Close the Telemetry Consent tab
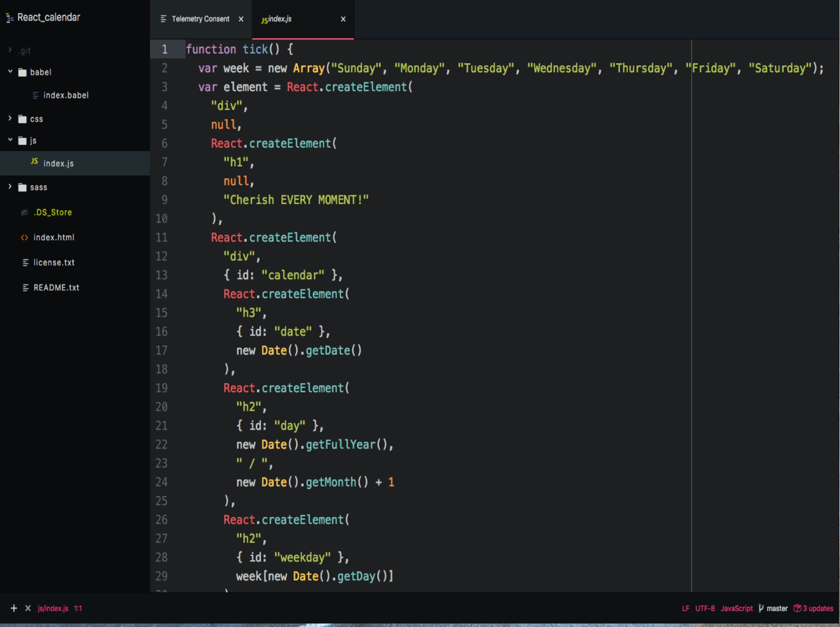Viewport: 840px width, 627px height. (241, 19)
